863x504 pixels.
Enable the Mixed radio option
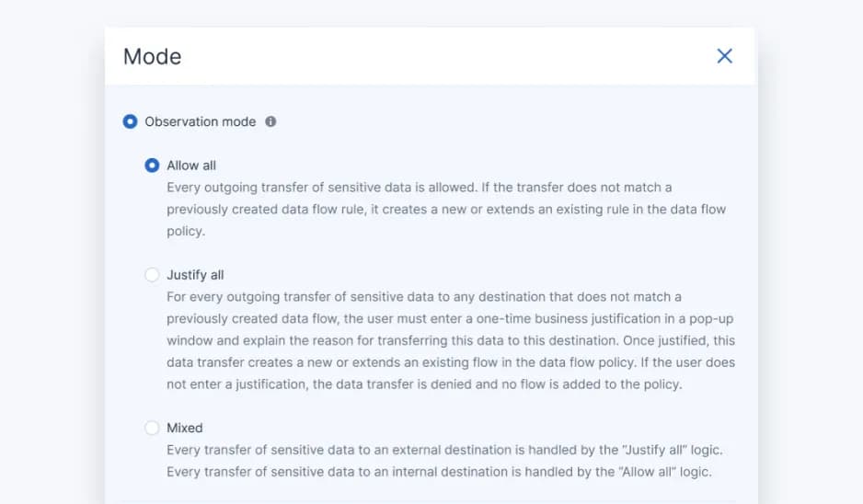(x=152, y=428)
